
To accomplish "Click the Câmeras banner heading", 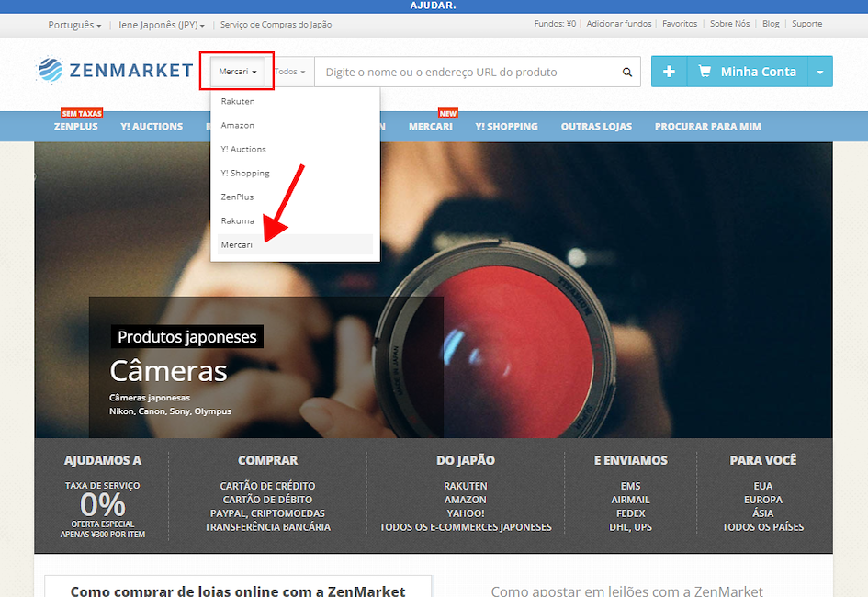I will 168,371.
